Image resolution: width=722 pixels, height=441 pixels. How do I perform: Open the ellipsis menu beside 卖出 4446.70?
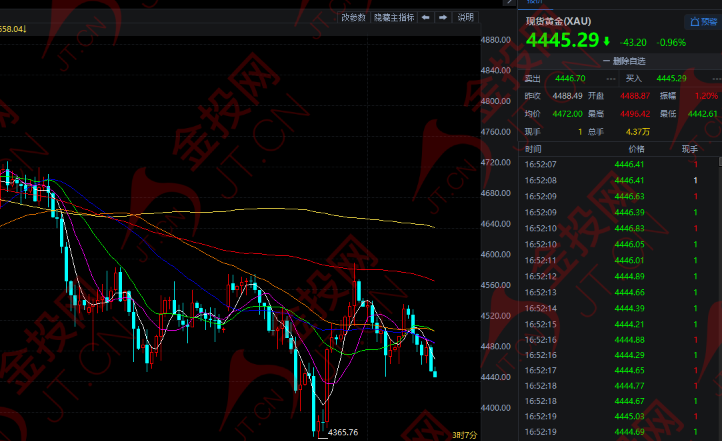(611, 79)
